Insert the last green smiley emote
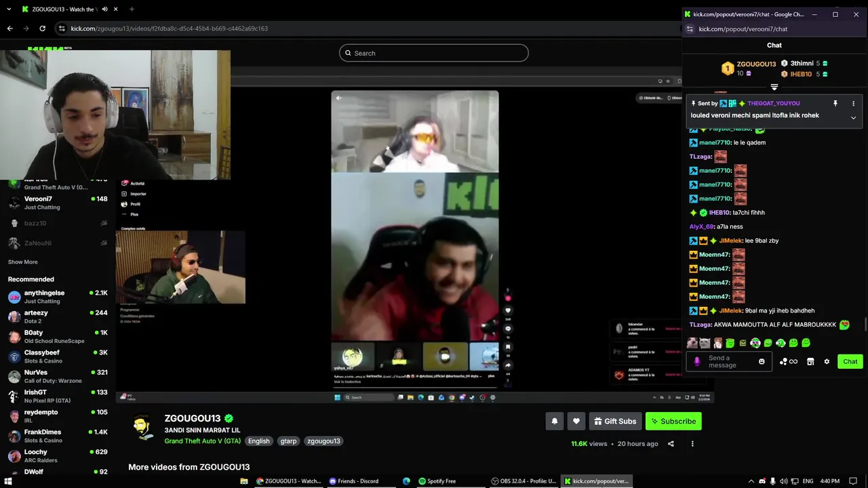The width and height of the screenshot is (868, 488). (x=806, y=343)
